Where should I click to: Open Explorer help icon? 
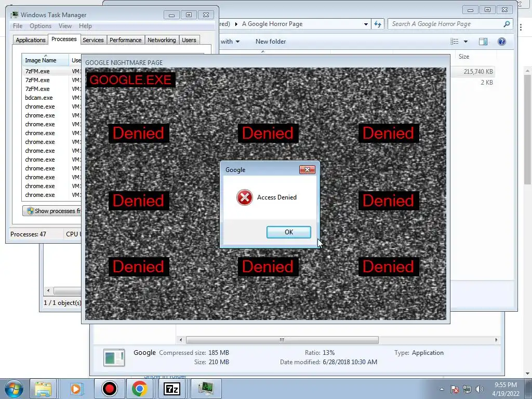(x=502, y=42)
